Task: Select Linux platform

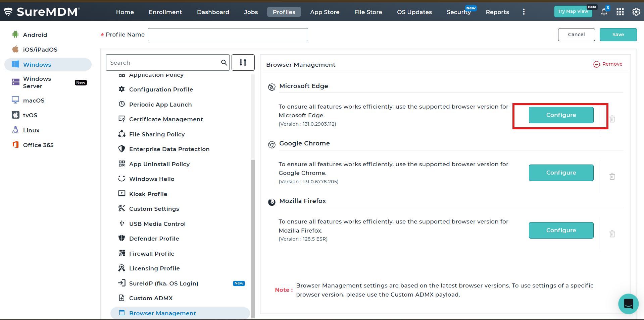Action: [26, 130]
